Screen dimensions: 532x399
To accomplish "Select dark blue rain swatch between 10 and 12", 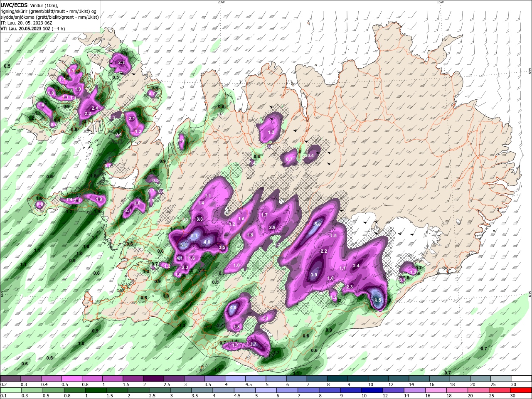I will [372, 390].
